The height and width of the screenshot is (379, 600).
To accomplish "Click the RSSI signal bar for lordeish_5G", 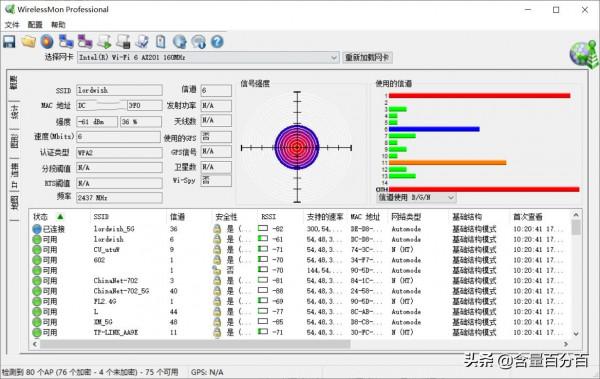I will click(x=263, y=229).
